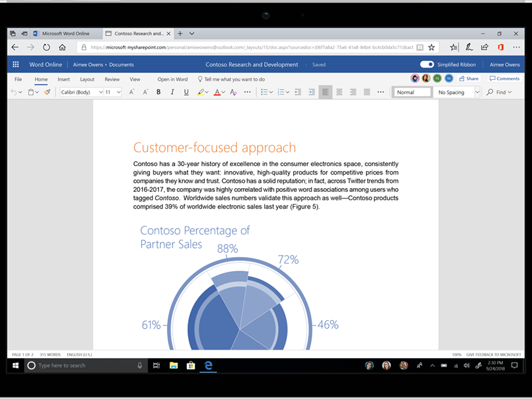
Task: Click the Paste clipboard icon
Action: (x=31, y=92)
